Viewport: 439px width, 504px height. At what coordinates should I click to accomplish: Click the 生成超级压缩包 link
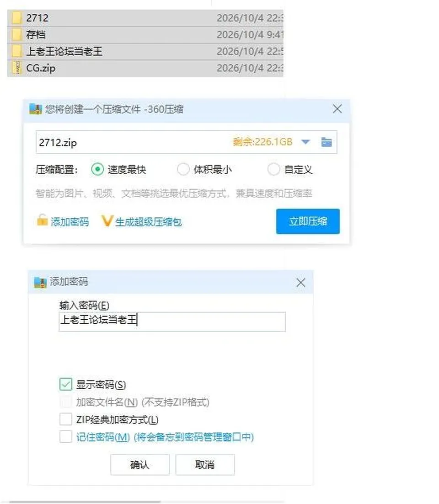pyautogui.click(x=149, y=222)
